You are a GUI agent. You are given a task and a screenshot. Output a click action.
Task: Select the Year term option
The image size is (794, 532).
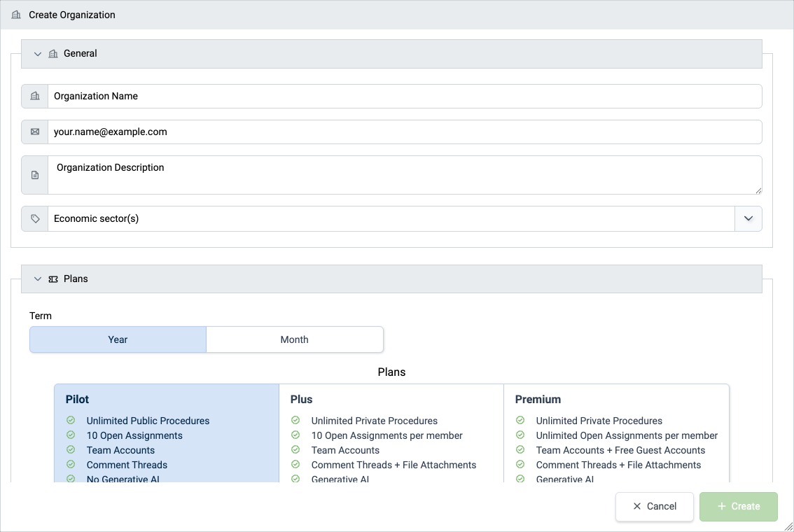tap(118, 339)
